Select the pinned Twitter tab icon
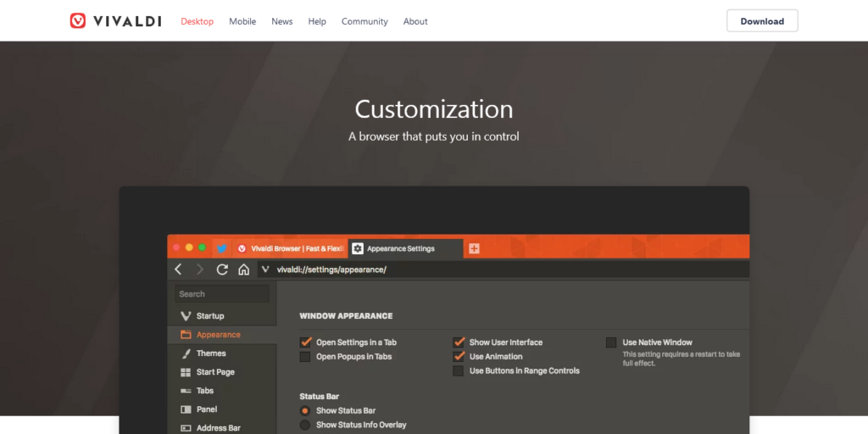The height and width of the screenshot is (434, 868). point(221,248)
